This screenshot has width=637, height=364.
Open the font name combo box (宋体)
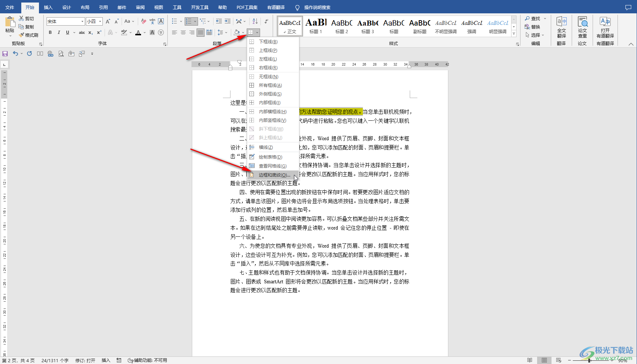pyautogui.click(x=66, y=21)
